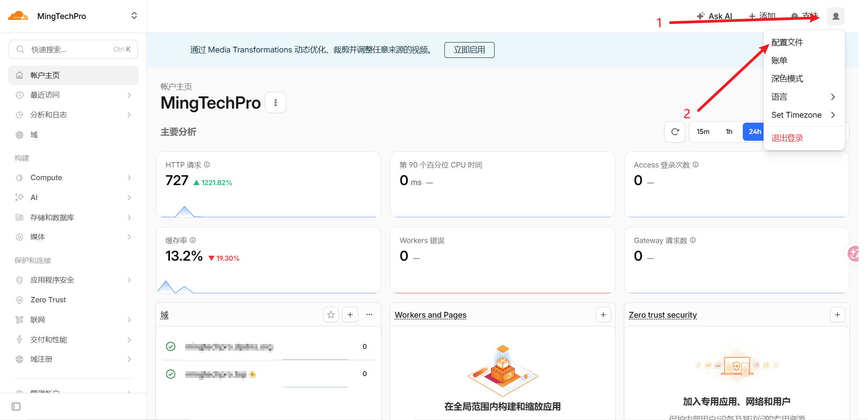This screenshot has width=868, height=420.
Task: Open the 域 card heading link
Action: pyautogui.click(x=165, y=315)
